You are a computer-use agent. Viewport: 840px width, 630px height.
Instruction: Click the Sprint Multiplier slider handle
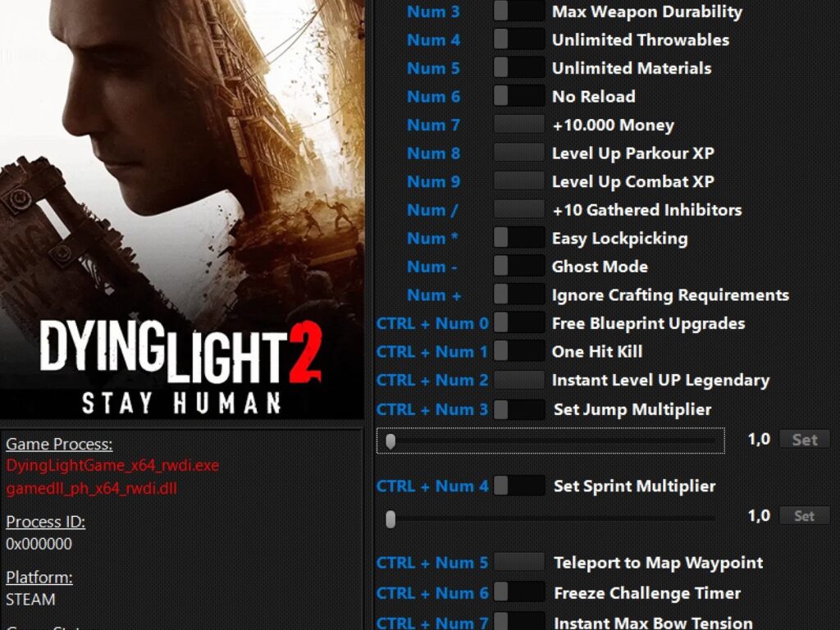(390, 518)
